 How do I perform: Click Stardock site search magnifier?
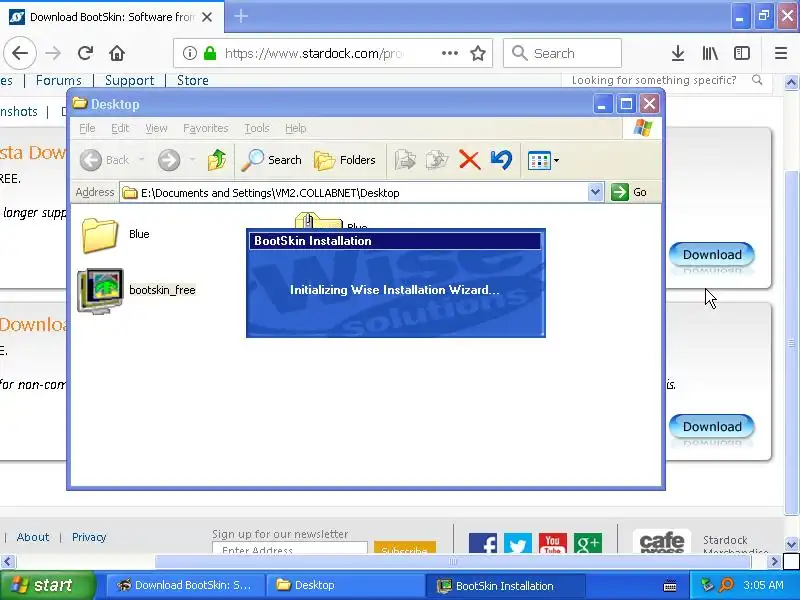[757, 80]
